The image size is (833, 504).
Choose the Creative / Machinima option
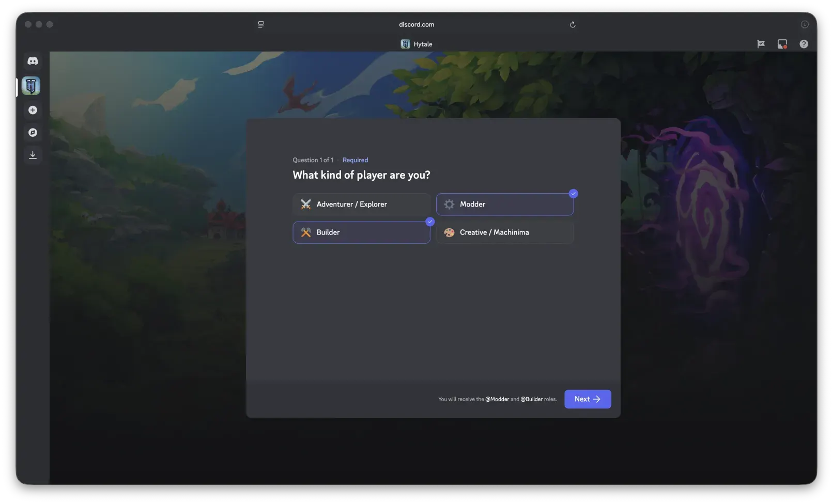click(x=504, y=232)
